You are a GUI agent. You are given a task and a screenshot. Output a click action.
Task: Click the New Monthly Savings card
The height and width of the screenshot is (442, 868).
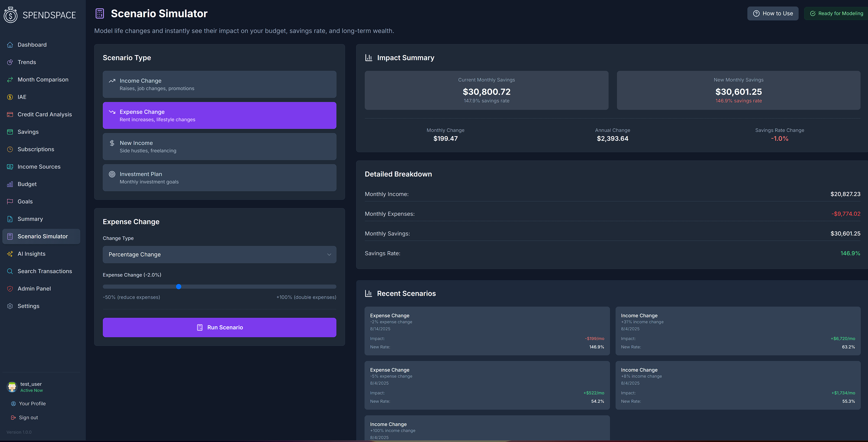739,90
